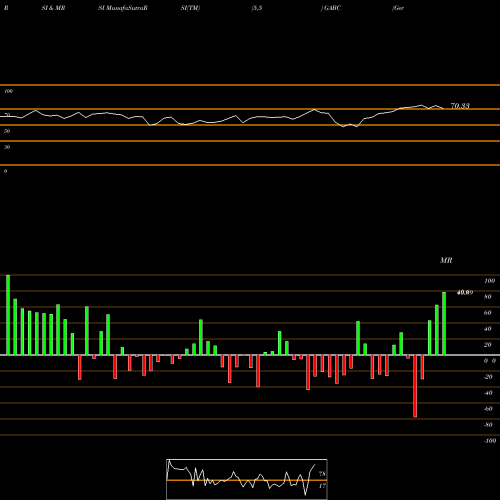The width and height of the screenshot is (500, 500).
Task: Click the deepest red bar near -80
Action: [415, 386]
